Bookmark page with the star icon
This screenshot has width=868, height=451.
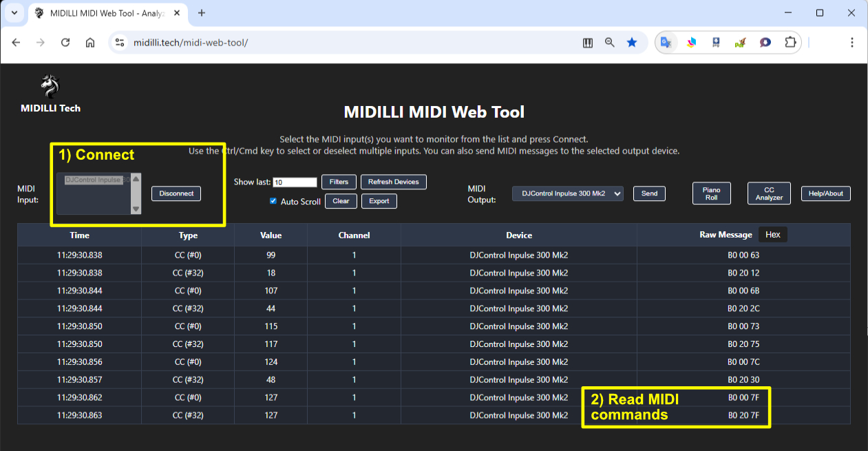(632, 43)
